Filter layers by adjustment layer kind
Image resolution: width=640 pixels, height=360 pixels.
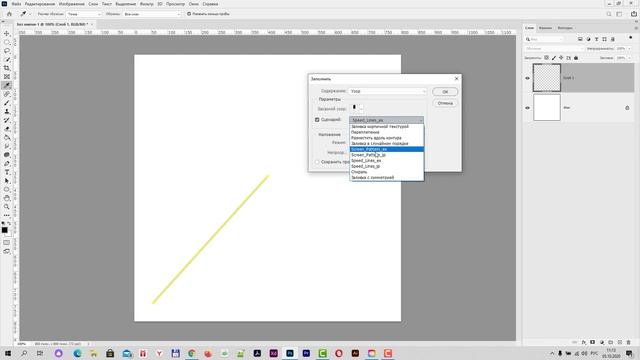588,39
